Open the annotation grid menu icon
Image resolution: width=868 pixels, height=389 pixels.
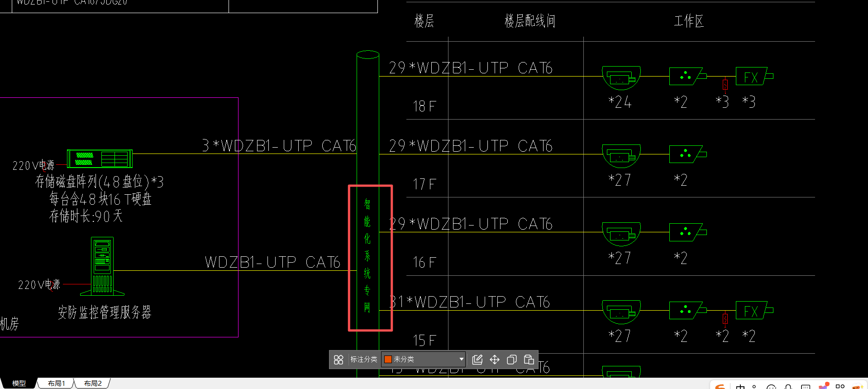point(339,360)
